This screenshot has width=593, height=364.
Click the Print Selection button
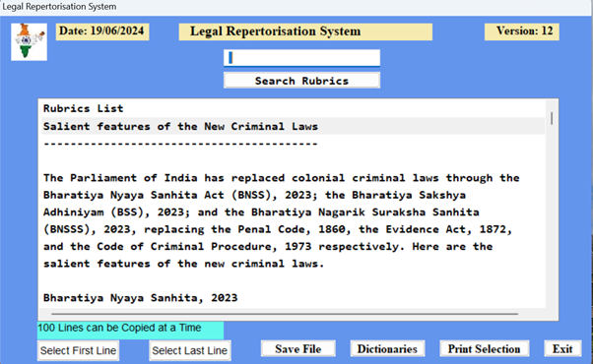click(484, 349)
